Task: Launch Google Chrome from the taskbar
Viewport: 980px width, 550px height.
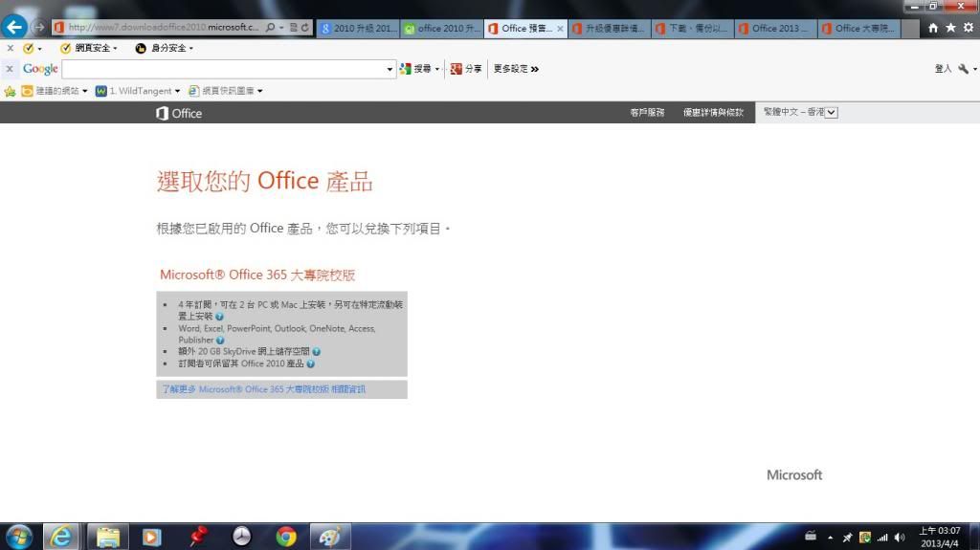Action: tap(286, 537)
